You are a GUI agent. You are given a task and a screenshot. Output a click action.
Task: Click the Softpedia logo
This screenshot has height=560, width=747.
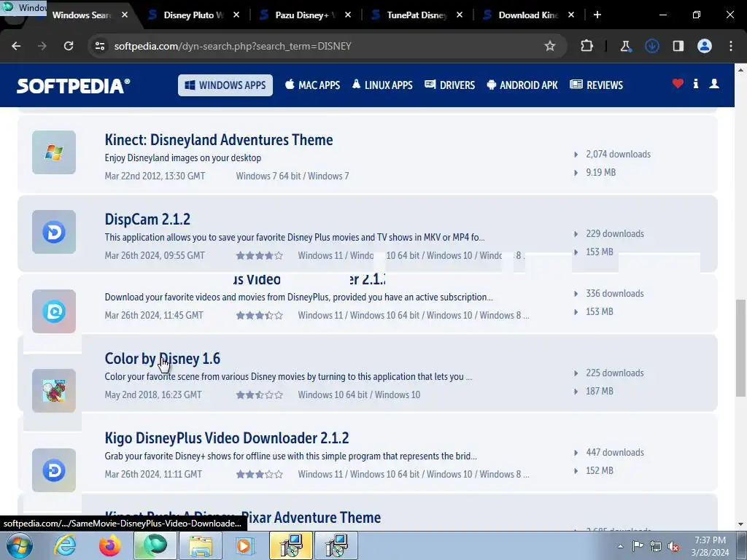[x=74, y=86]
